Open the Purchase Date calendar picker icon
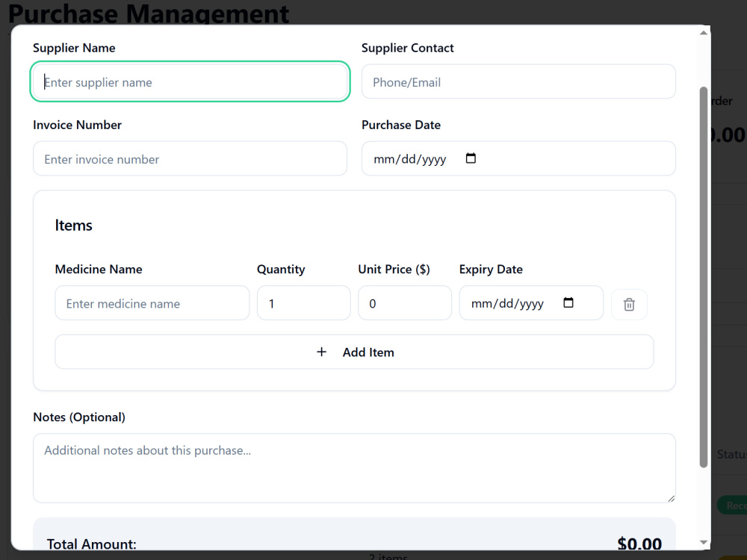Image resolution: width=747 pixels, height=560 pixels. pos(471,158)
